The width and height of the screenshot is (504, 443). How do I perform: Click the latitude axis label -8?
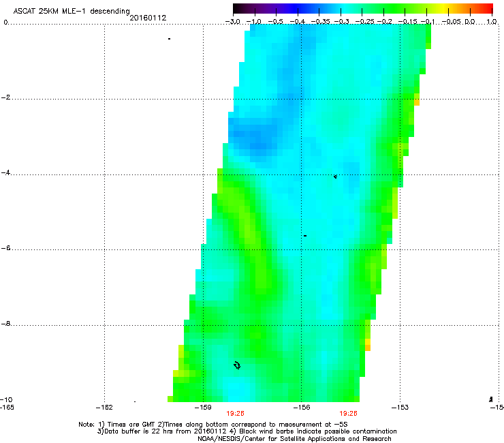(x=5, y=323)
